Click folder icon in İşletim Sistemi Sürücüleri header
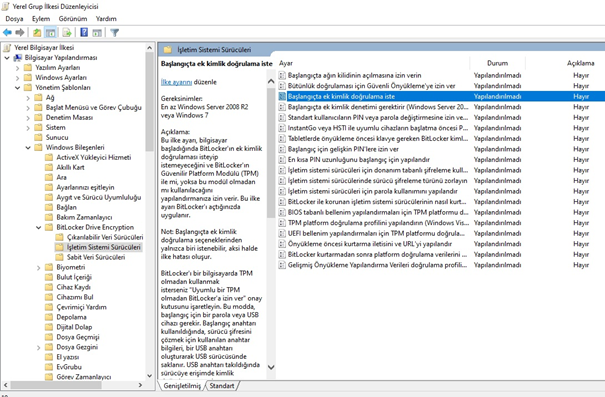The image size is (605, 397). pos(167,49)
